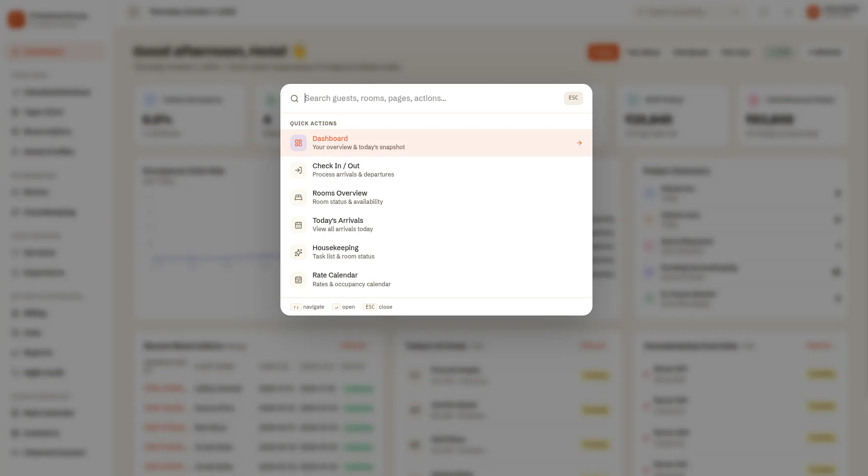Click the arrow on the Dashboard row

(579, 143)
